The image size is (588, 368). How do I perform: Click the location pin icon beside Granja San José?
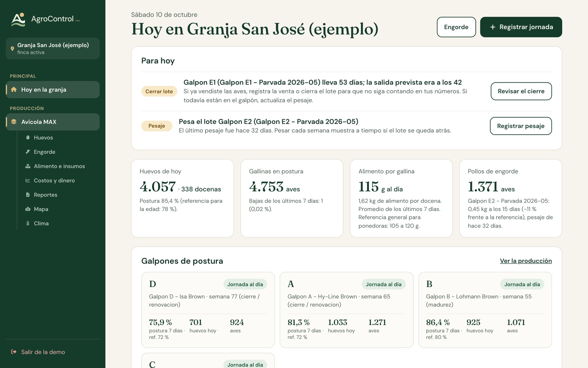click(12, 49)
